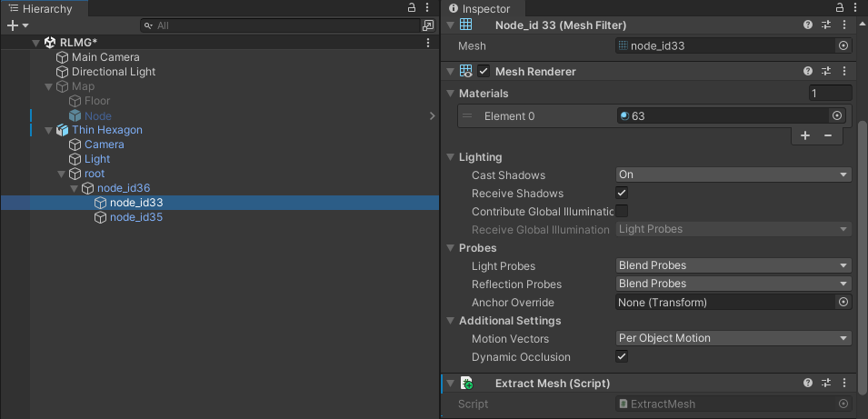The height and width of the screenshot is (419, 868).
Task: Collapse the node_id36 tree item
Action: 74,188
